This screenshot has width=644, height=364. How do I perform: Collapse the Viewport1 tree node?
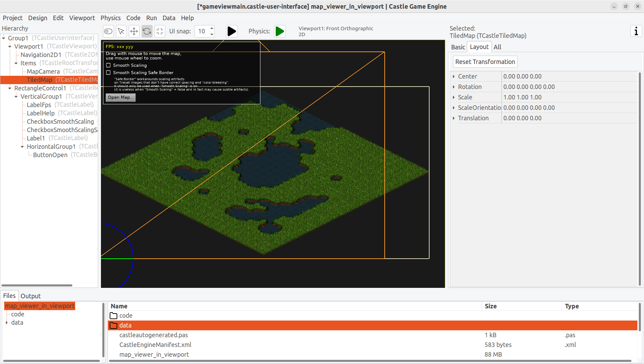pyautogui.click(x=10, y=46)
